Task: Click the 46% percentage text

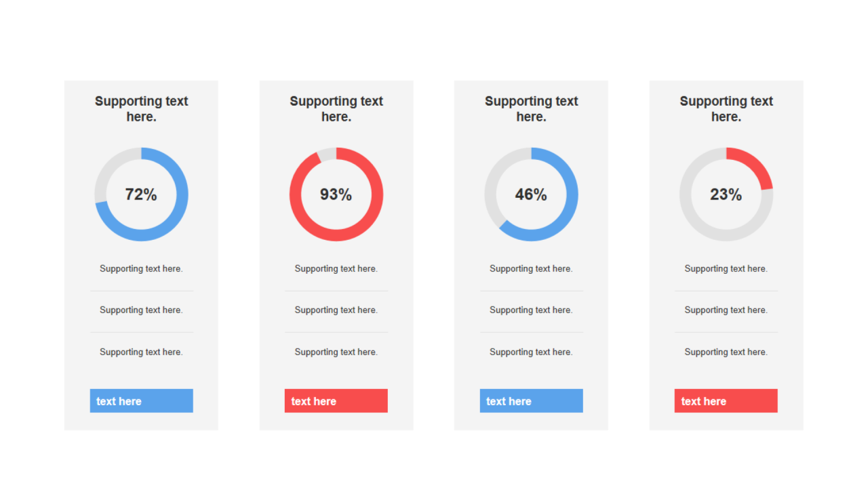Action: (x=531, y=195)
